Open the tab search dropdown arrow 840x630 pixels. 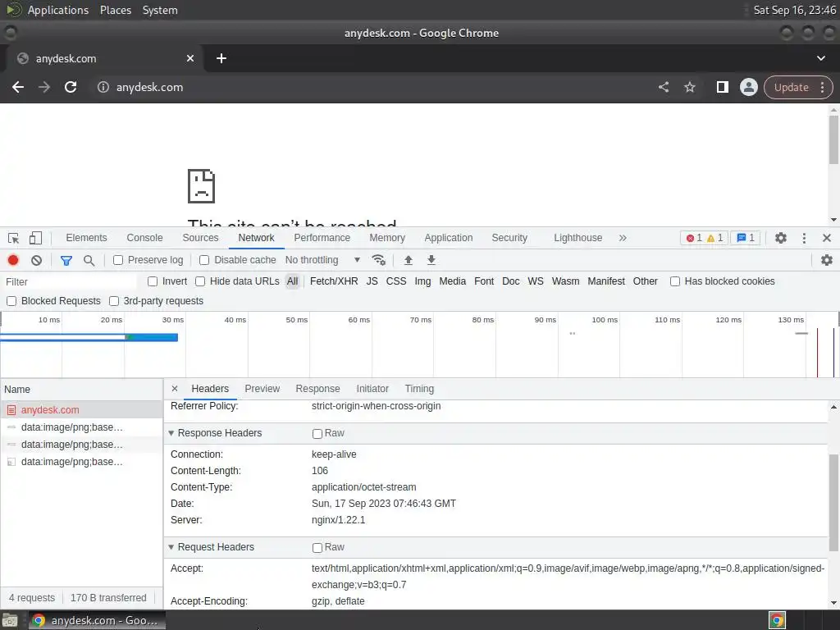click(820, 58)
